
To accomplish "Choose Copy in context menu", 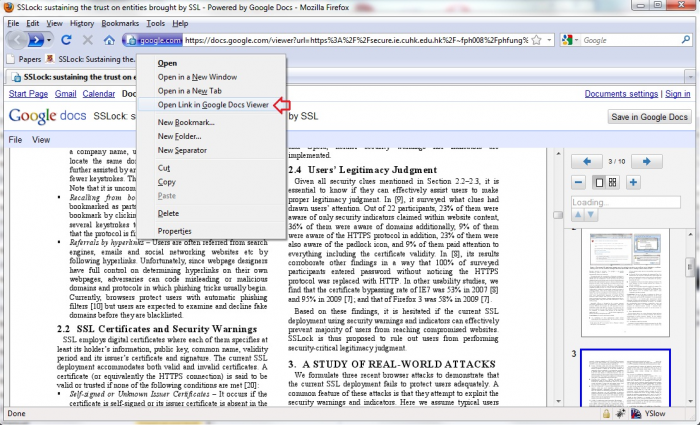I will pyautogui.click(x=211, y=182).
